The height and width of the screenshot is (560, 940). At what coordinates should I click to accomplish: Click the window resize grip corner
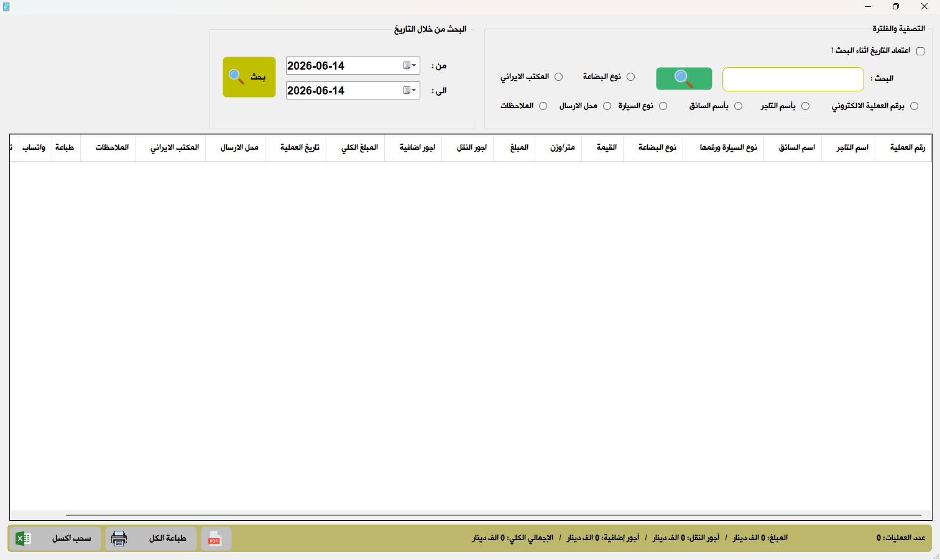coord(936,556)
